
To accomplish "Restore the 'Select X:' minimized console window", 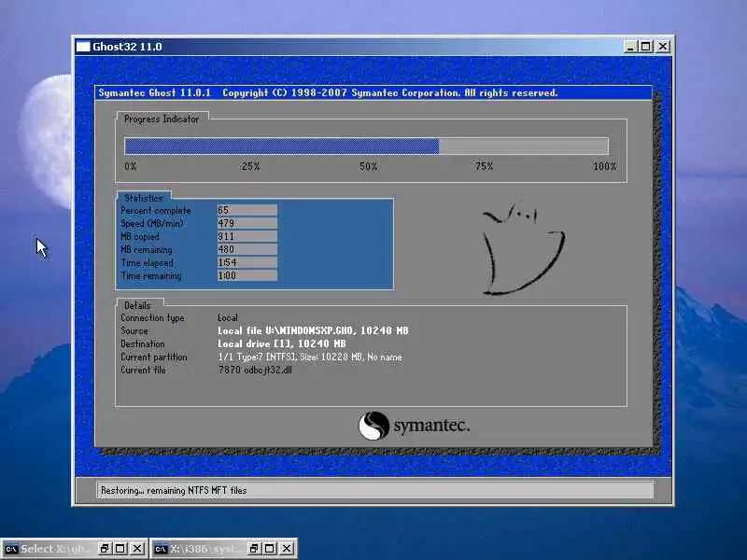I will point(105,549).
